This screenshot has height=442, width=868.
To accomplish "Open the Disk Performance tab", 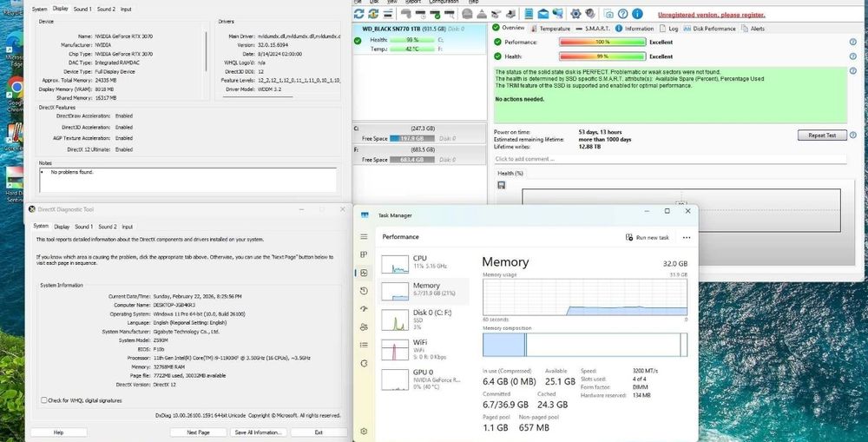I will point(710,29).
